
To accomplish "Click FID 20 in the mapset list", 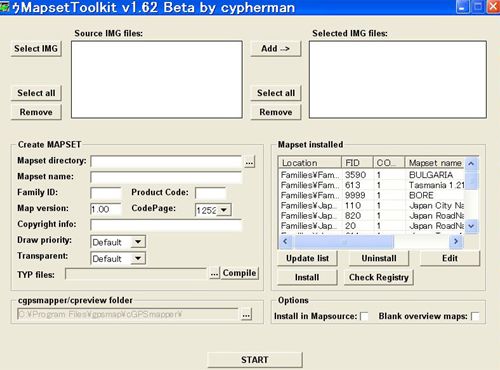I will (x=350, y=226).
